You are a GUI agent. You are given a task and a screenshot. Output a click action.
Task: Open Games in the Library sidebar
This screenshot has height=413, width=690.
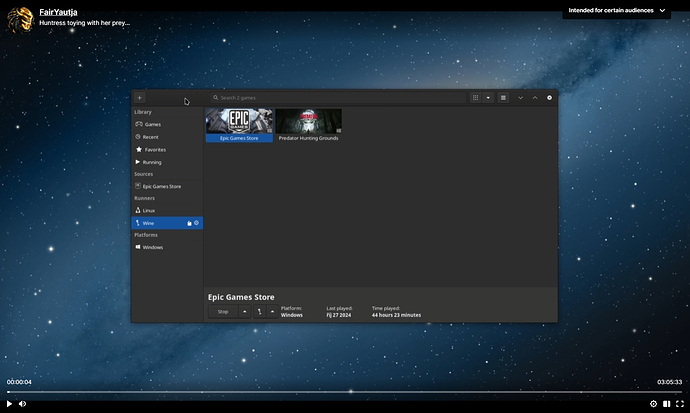click(167, 124)
